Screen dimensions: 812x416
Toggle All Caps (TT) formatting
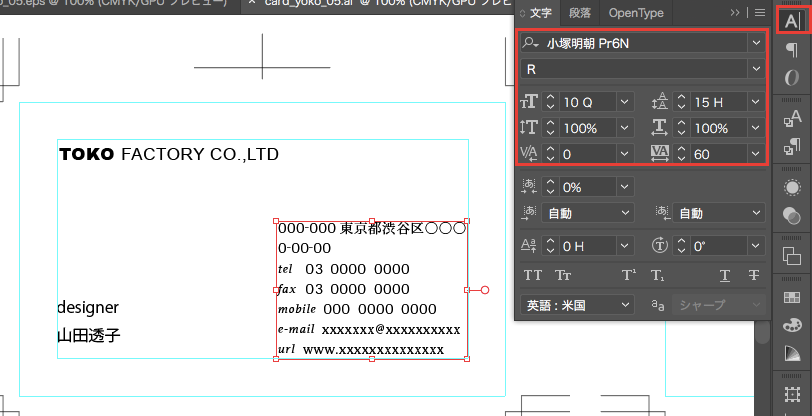[533, 276]
